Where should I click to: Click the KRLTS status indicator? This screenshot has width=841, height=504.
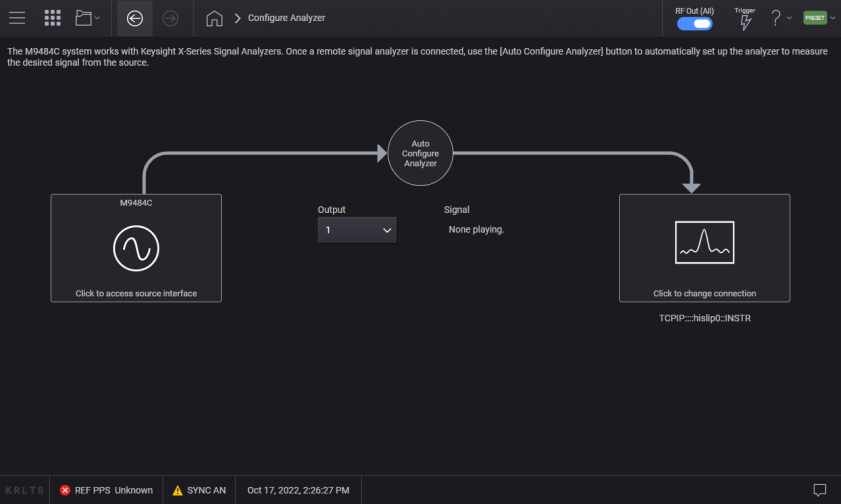23,490
